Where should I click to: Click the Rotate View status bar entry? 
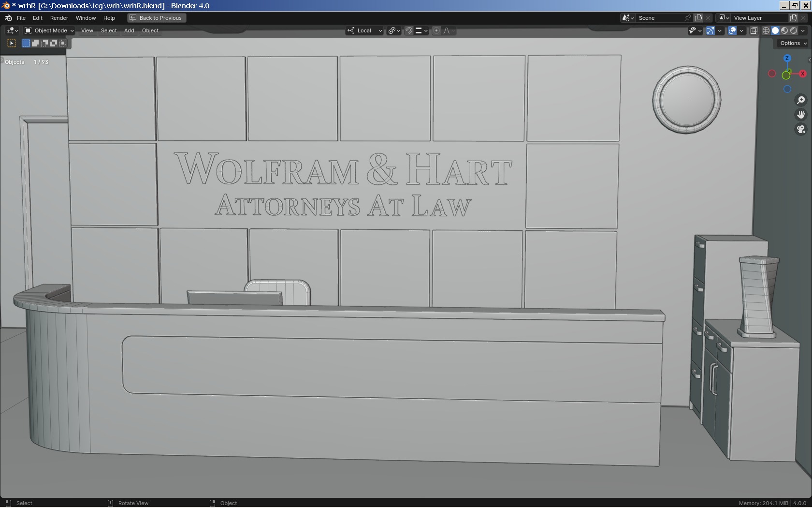[x=128, y=503]
